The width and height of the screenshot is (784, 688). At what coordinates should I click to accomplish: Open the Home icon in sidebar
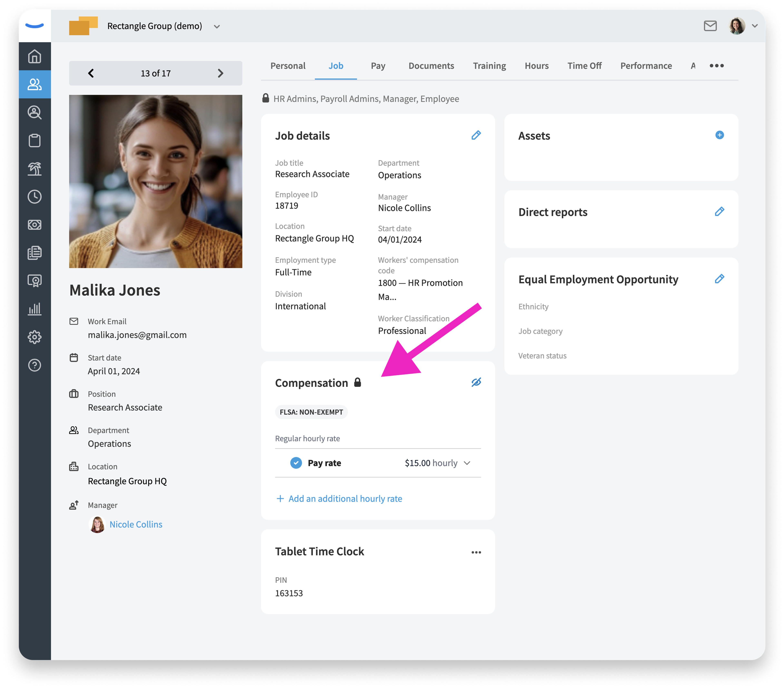(35, 56)
